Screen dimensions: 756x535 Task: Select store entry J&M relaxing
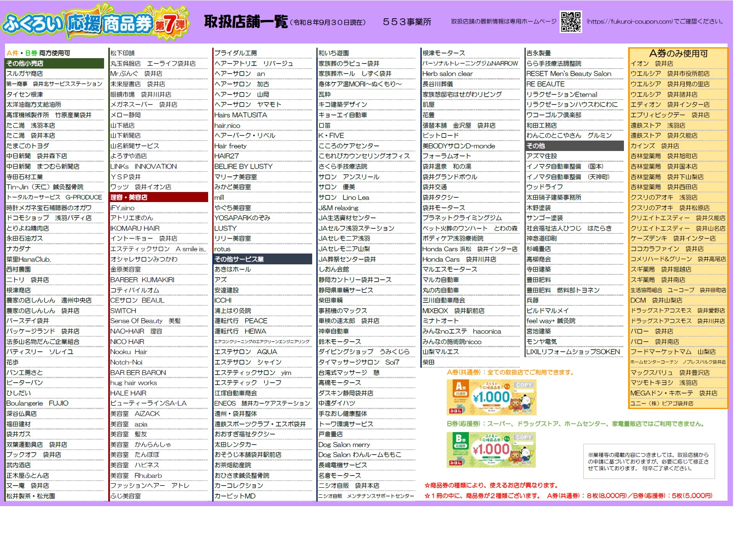339,208
